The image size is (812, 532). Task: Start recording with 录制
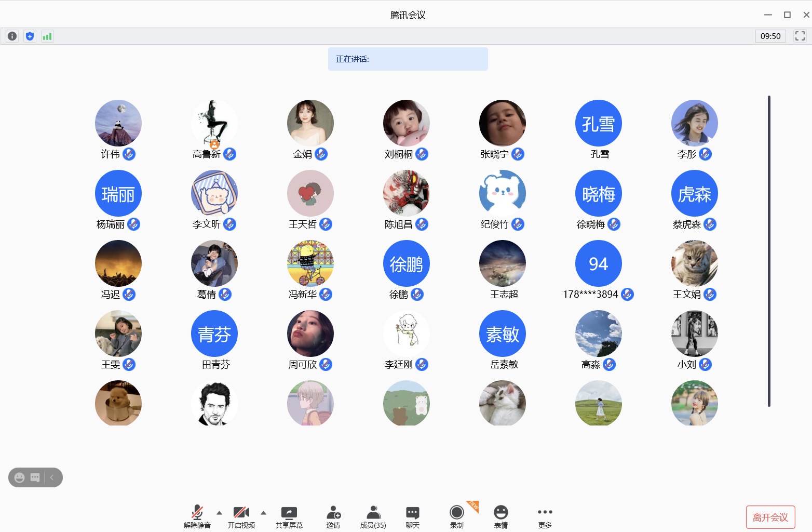[456, 516]
